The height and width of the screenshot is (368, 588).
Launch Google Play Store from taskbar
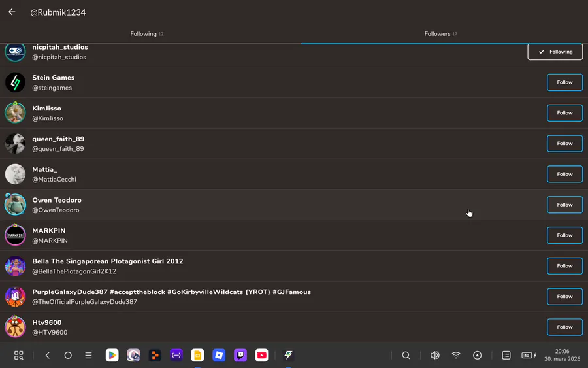tap(112, 355)
